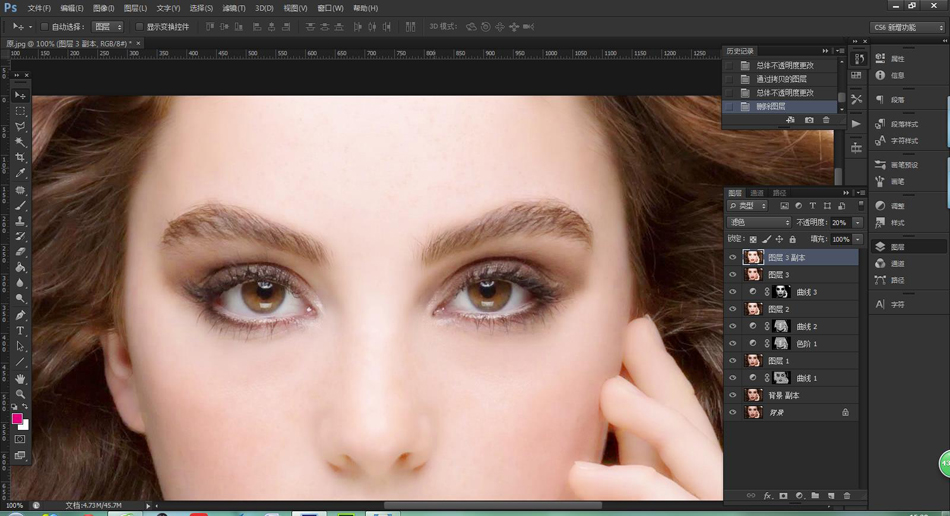
Task: Select the 曲线 3 adjustment layer
Action: click(x=806, y=292)
